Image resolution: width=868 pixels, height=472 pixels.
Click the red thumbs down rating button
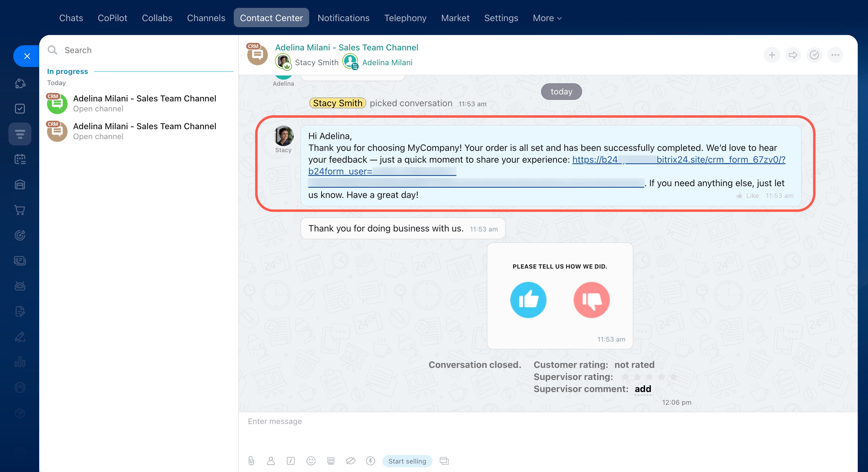(x=591, y=300)
